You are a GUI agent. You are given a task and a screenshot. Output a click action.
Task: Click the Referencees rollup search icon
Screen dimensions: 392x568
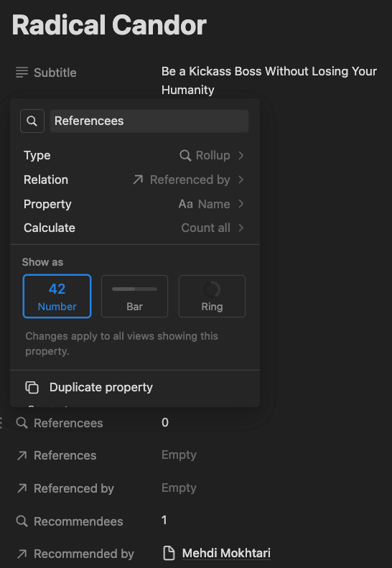pos(22,423)
